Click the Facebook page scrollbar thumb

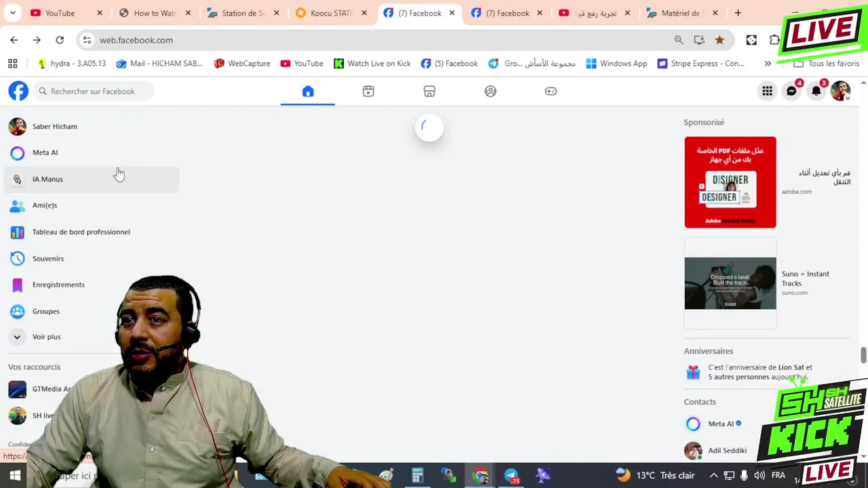click(863, 355)
